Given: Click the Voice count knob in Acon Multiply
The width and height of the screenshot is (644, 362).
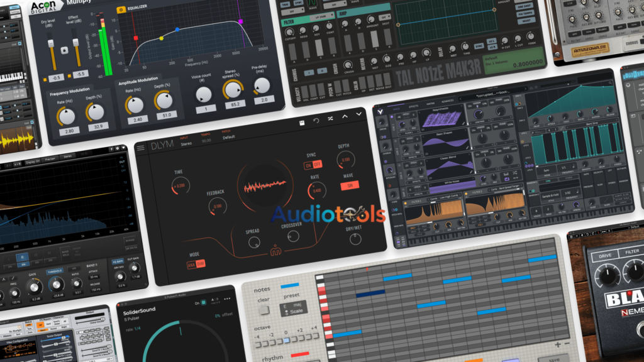Looking at the screenshot, I should tap(203, 94).
